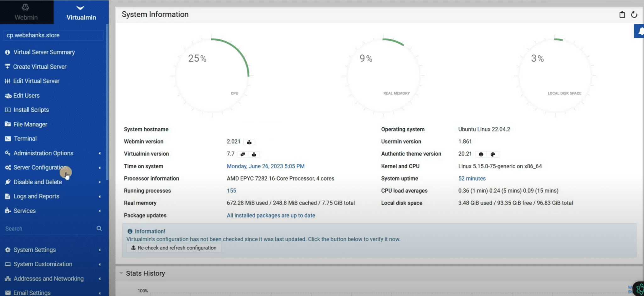Collapse the Stats History panel

tap(121, 273)
